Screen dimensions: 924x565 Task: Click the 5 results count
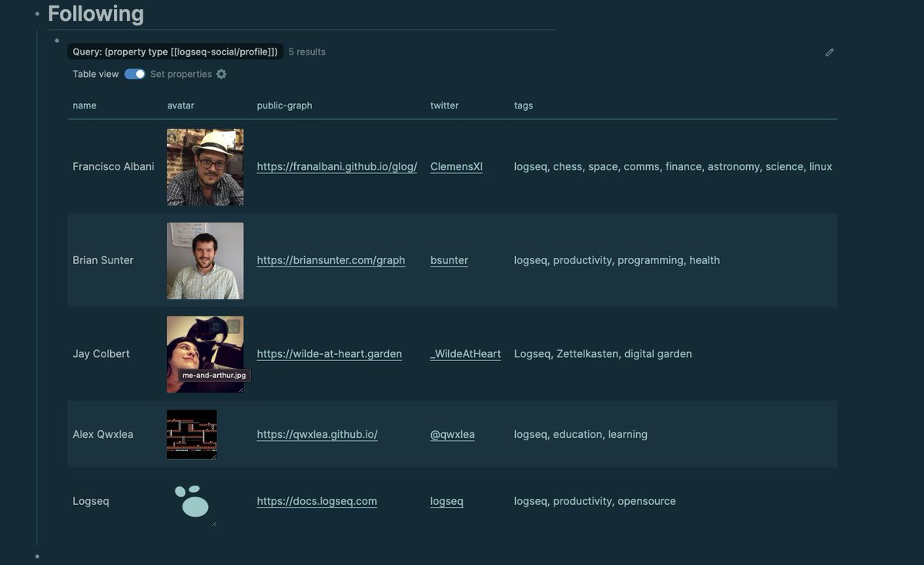[x=307, y=52]
